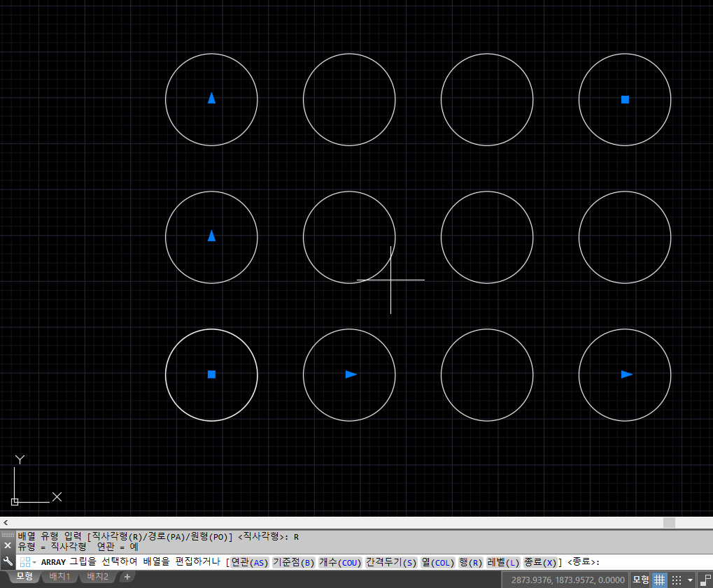The width and height of the screenshot is (713, 588).
Task: Choose the 연관(AS) associative option
Action: [250, 562]
